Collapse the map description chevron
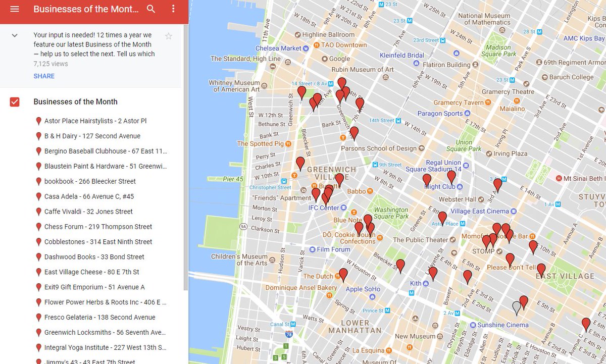This screenshot has height=364, width=606. coord(15,35)
